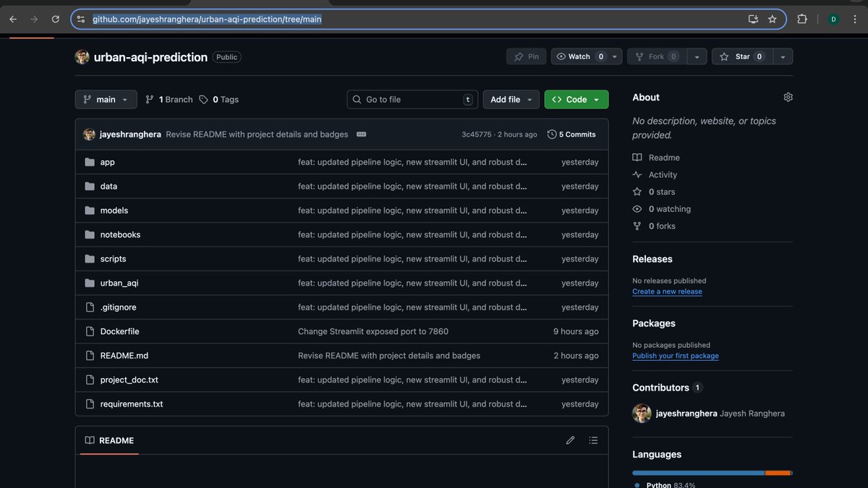This screenshot has width=868, height=488.
Task: Toggle Star on this repository
Action: pyautogui.click(x=742, y=56)
